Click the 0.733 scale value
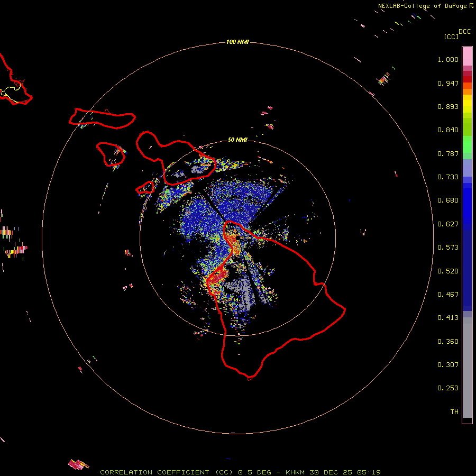The height and width of the screenshot is (476, 476). click(448, 177)
